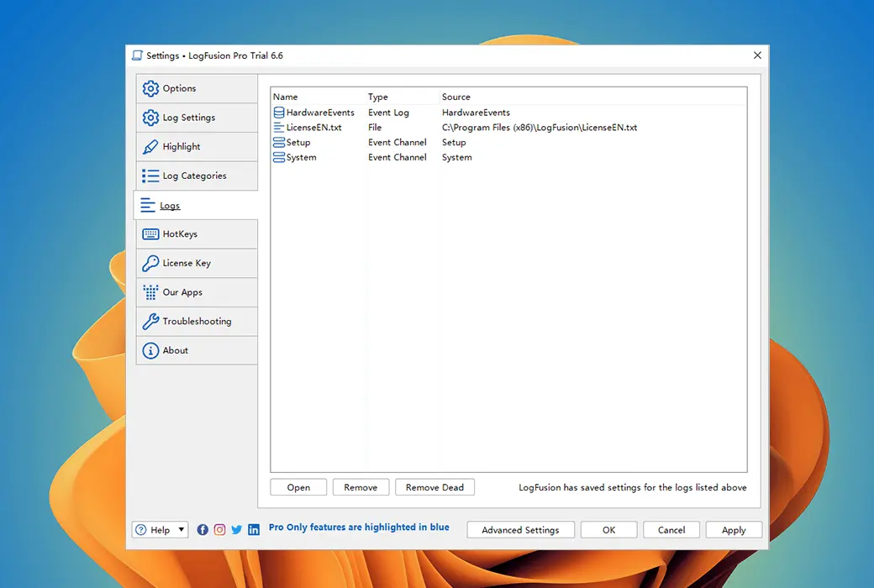Screen dimensions: 874x588
Task: Sort the list by Type column header
Action: [x=378, y=97]
